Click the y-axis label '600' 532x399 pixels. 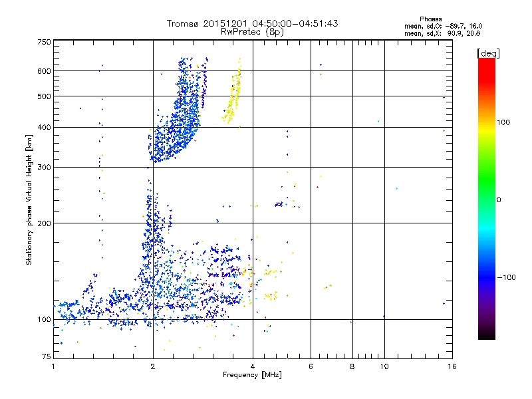44,71
